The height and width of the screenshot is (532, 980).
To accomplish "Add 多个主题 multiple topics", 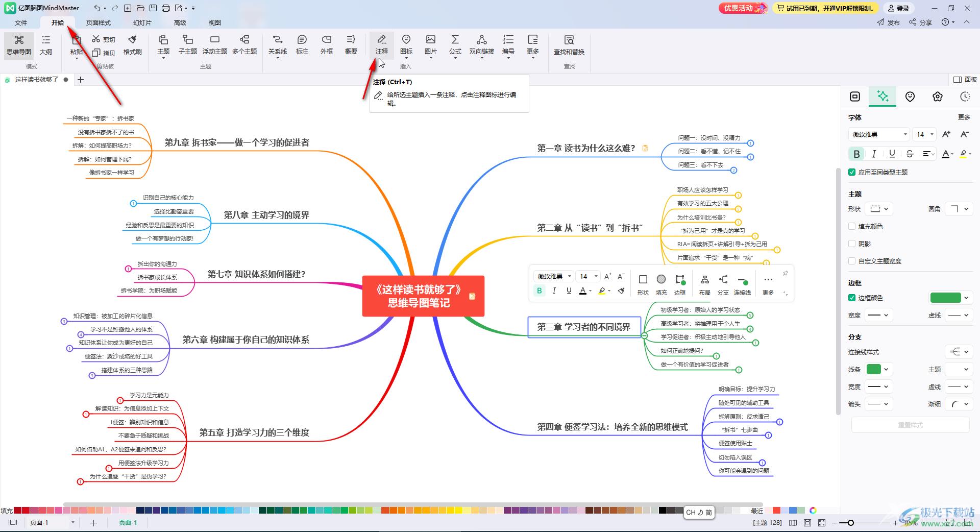I will pos(244,45).
